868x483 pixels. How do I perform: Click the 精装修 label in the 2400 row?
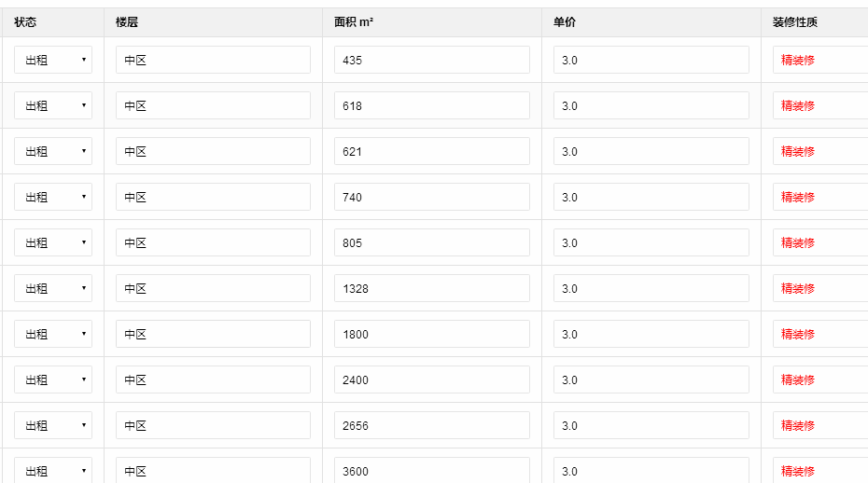(798, 379)
